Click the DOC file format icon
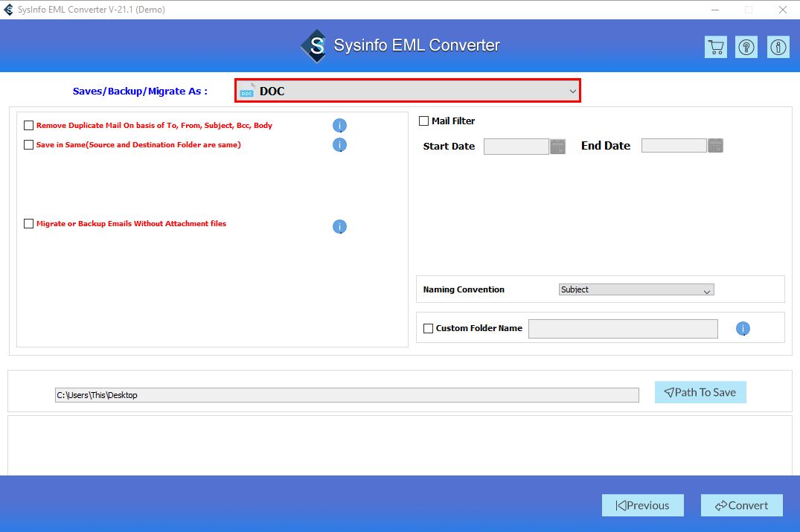The height and width of the screenshot is (532, 800). [247, 91]
